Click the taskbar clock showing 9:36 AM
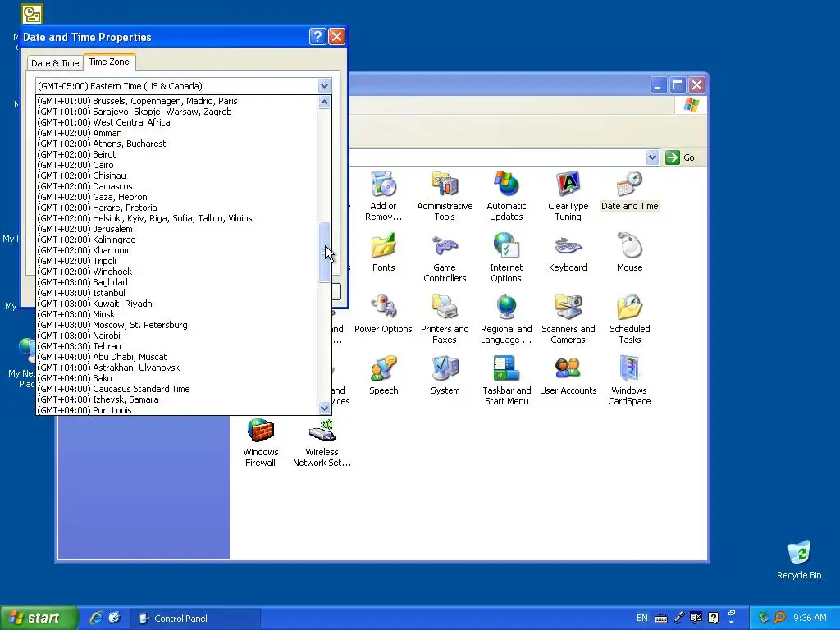840x630 pixels. 810,618
